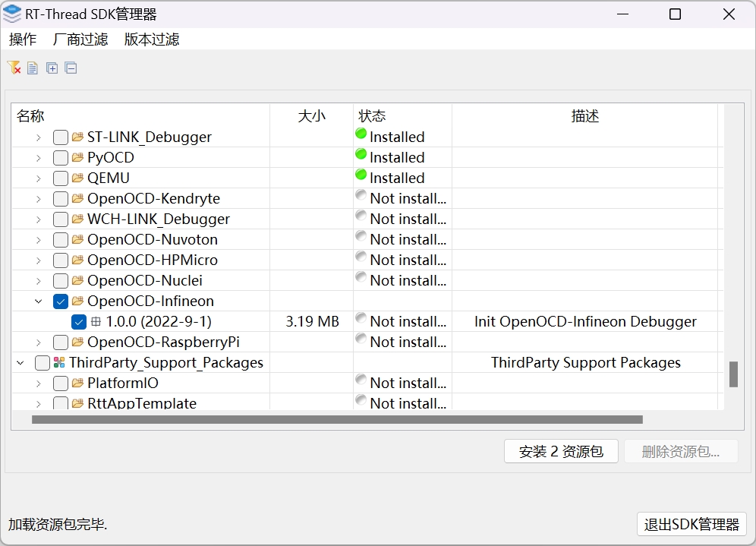Click the vertical scrollbar thumb of the package list
This screenshot has width=756, height=546.
tap(733, 374)
